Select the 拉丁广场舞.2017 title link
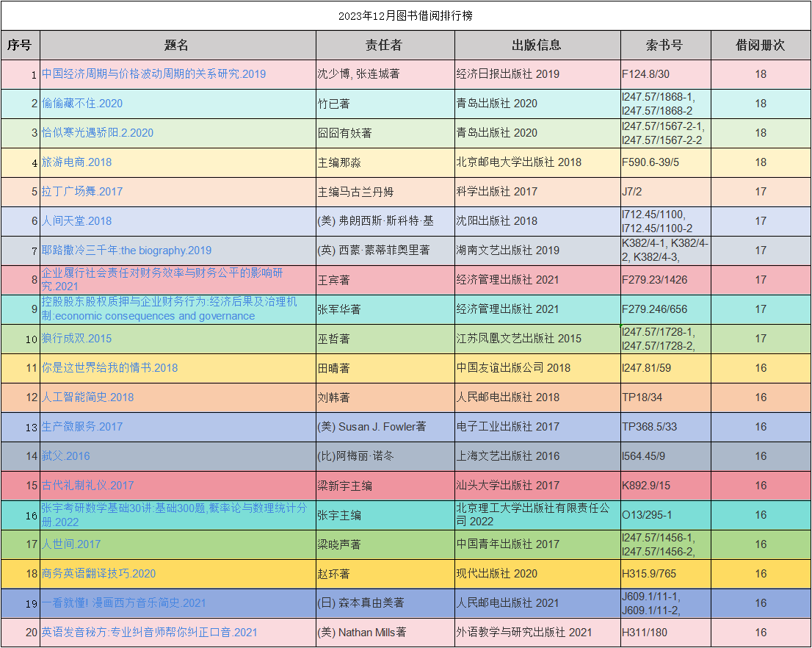 point(81,192)
